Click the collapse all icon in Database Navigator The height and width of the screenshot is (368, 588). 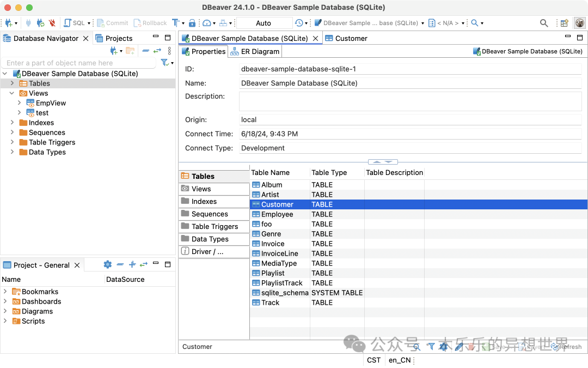146,51
